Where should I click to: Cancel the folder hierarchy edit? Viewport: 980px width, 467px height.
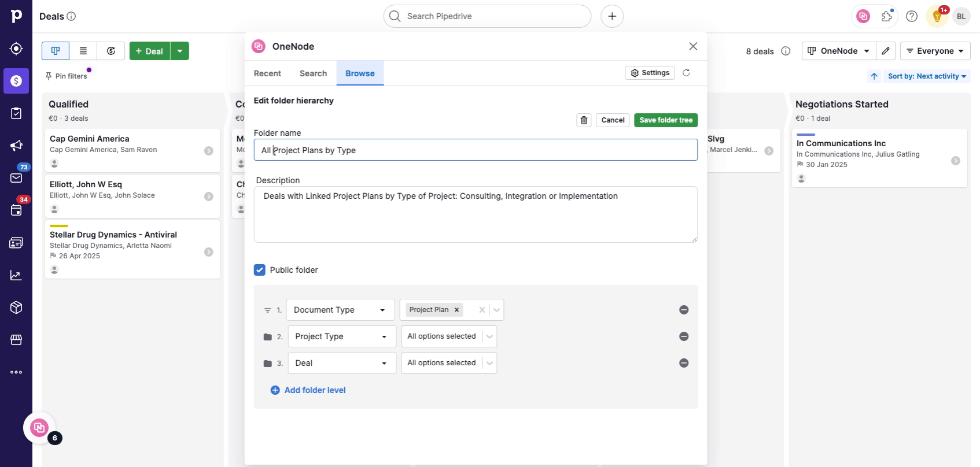[613, 120]
